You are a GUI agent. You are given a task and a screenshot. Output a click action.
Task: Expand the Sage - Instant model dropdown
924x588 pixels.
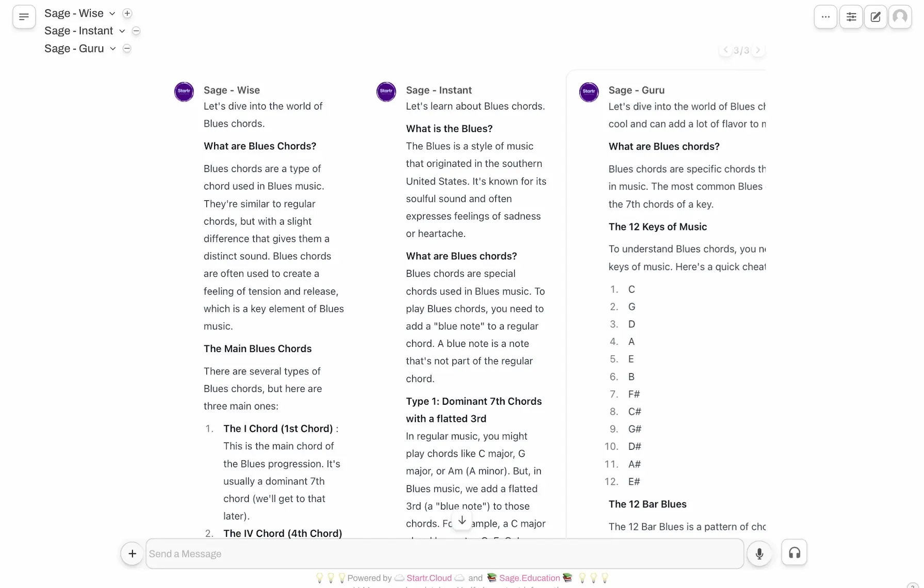[122, 31]
